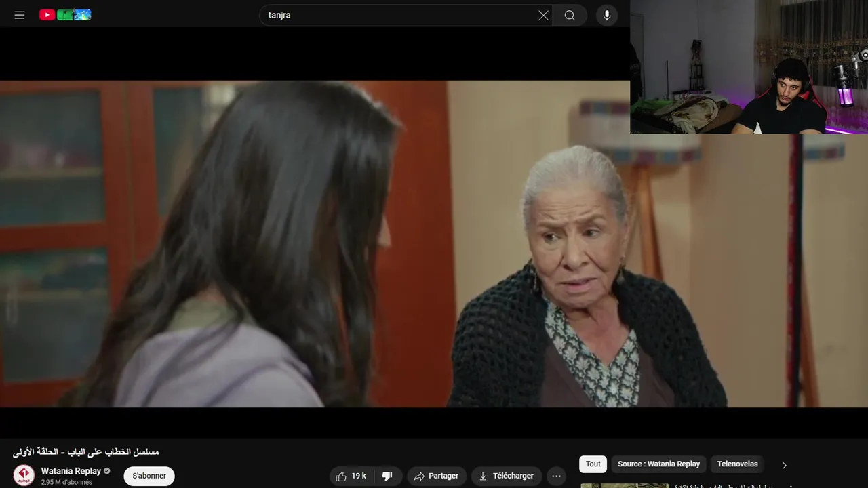The width and height of the screenshot is (868, 488).
Task: Show more chips with right chevron
Action: 785,465
